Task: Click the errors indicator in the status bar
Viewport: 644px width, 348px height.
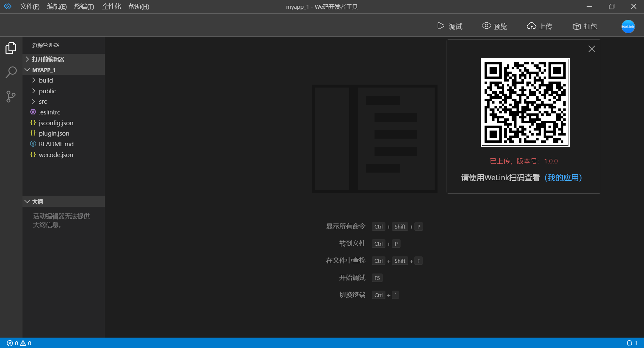Action: pyautogui.click(x=13, y=343)
